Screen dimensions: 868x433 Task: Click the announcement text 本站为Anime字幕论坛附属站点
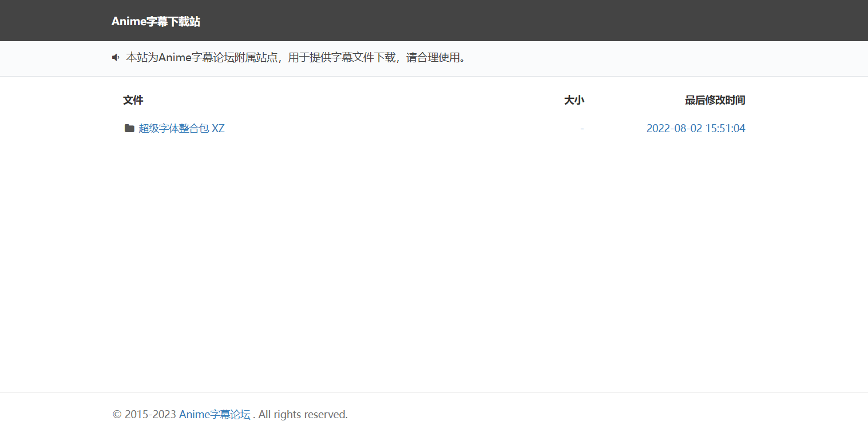click(x=202, y=58)
